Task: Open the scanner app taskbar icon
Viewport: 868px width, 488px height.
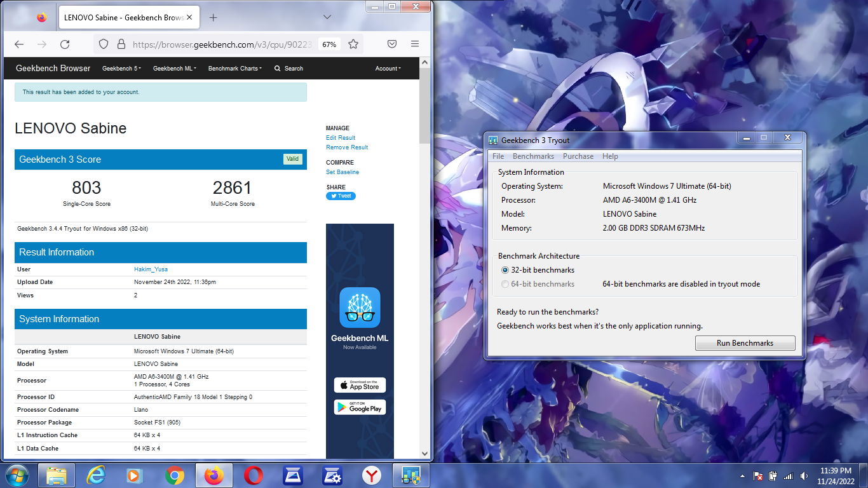Action: coord(293,476)
